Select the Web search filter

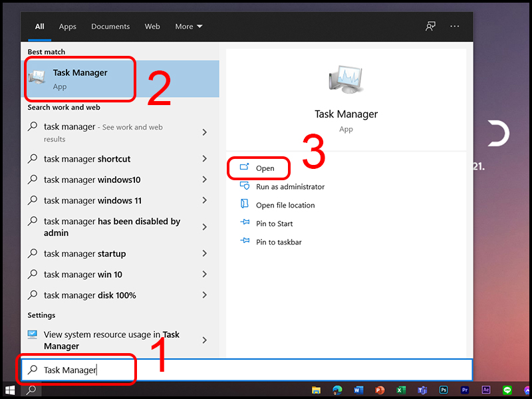pos(152,26)
